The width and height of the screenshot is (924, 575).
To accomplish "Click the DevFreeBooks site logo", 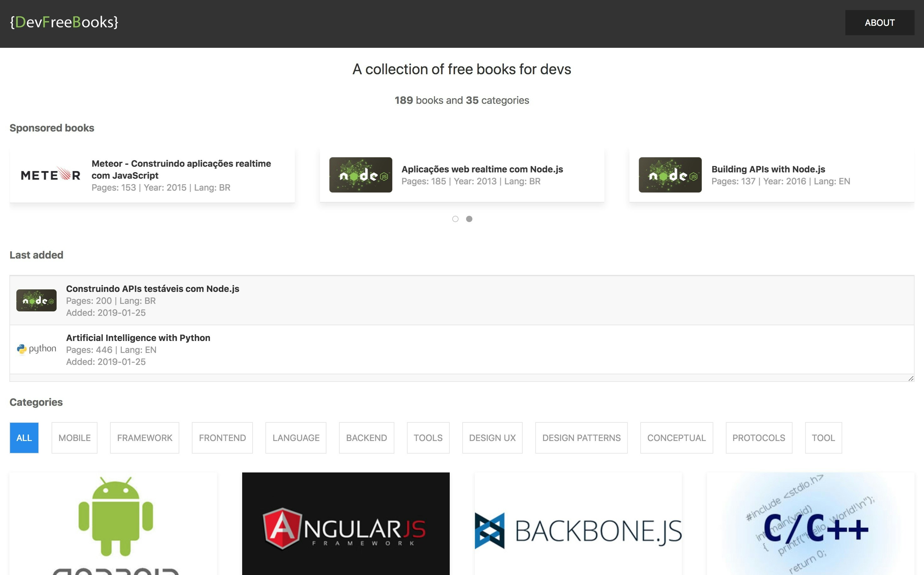I will pyautogui.click(x=64, y=22).
